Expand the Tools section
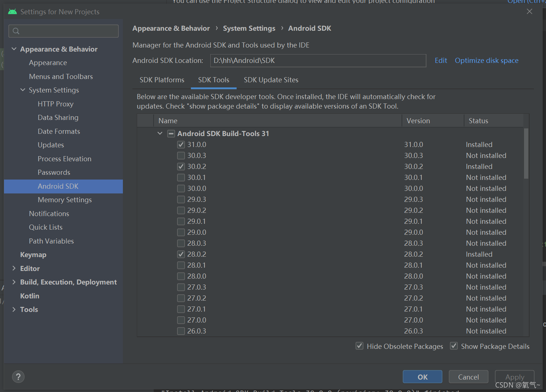 pos(14,309)
